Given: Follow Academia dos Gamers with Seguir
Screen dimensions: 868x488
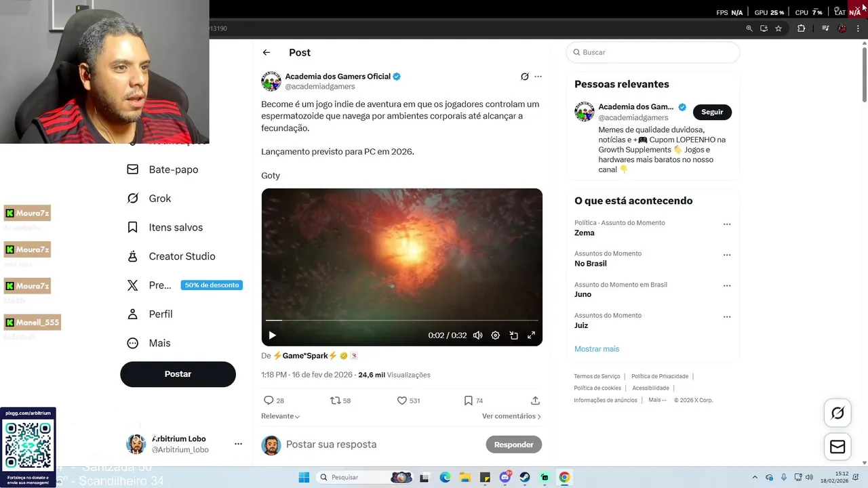Looking at the screenshot, I should (x=712, y=112).
